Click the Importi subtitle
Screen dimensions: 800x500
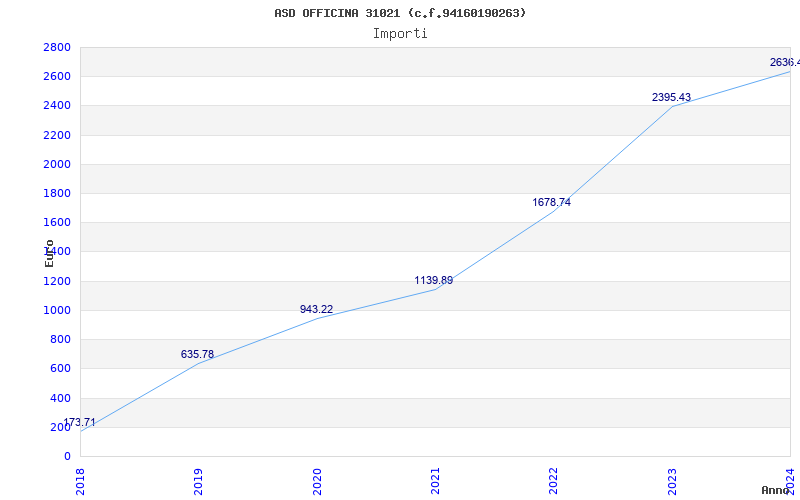(400, 34)
